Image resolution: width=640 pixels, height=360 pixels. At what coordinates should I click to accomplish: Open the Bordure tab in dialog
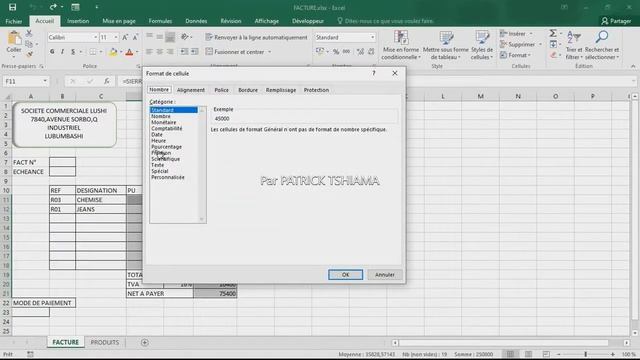[x=248, y=90]
